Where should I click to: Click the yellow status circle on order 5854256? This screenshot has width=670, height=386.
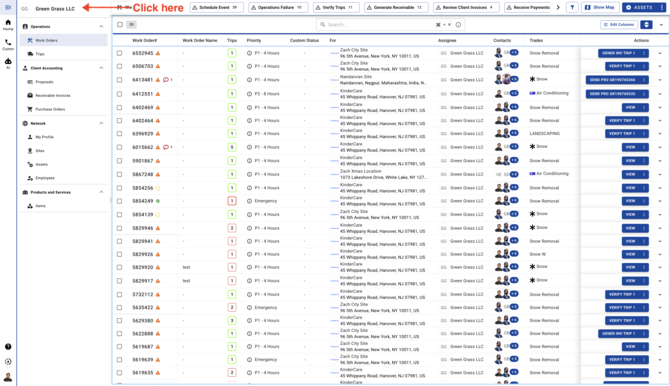(x=158, y=188)
